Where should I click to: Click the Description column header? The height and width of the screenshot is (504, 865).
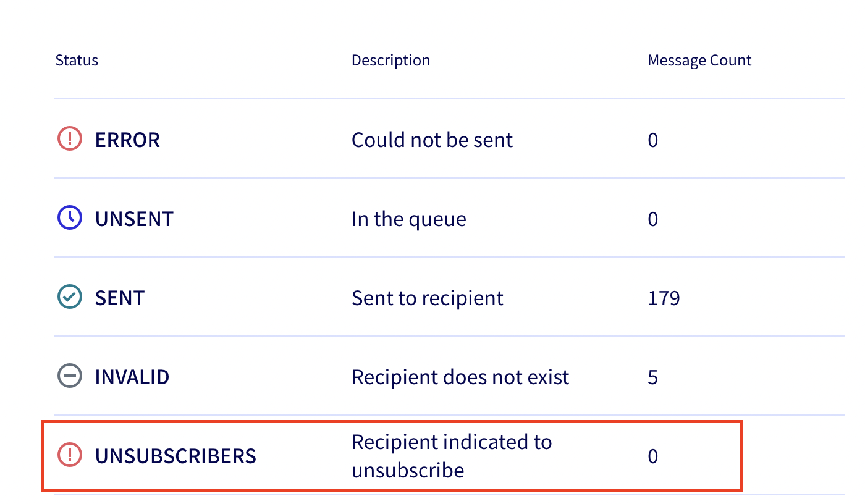pos(390,60)
